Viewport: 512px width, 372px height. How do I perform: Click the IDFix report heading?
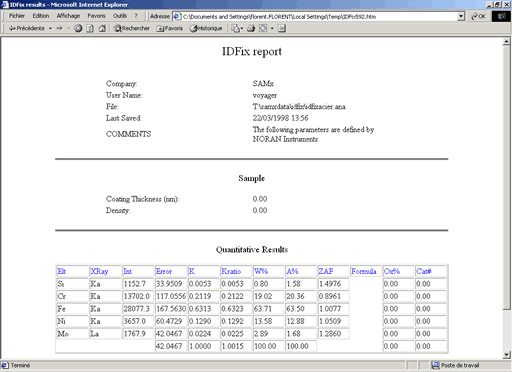point(252,51)
